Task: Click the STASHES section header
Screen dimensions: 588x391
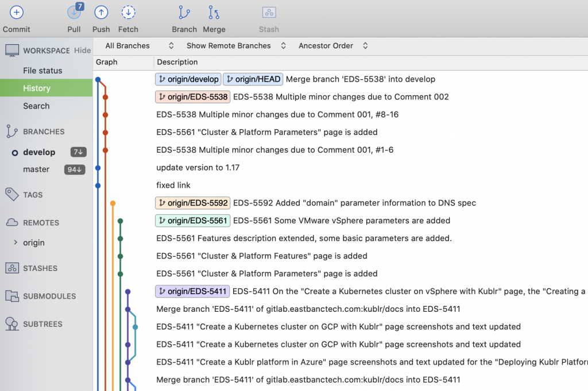Action: (41, 268)
